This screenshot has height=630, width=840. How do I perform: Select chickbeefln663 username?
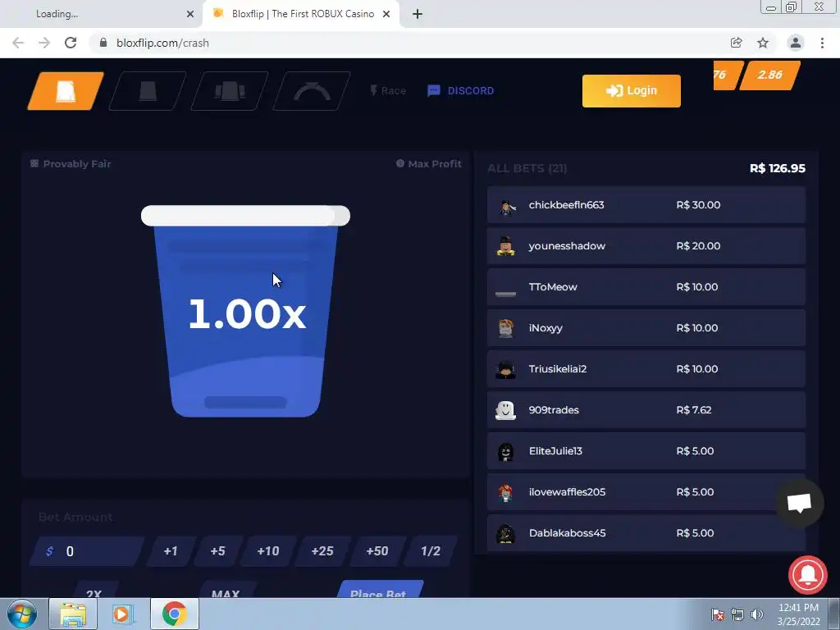566,205
